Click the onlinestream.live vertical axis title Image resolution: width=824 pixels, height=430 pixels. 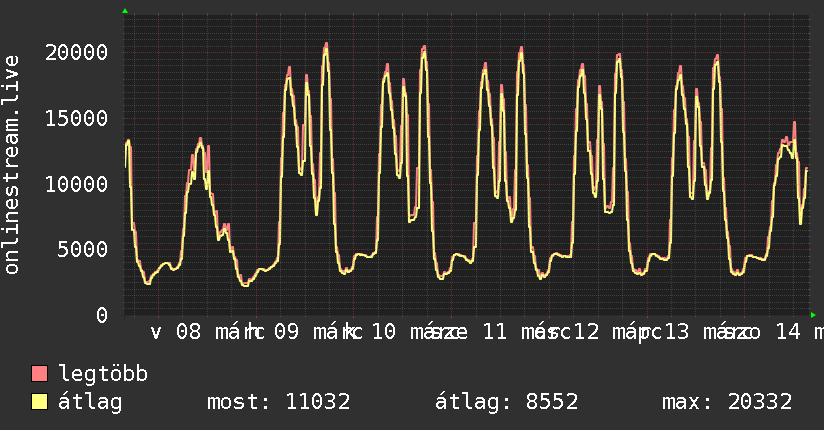pyautogui.click(x=12, y=165)
